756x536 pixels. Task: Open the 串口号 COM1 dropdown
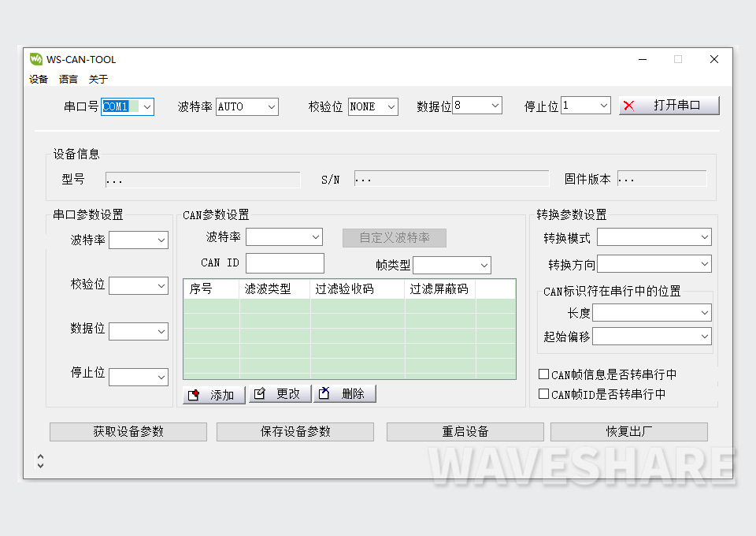click(146, 106)
